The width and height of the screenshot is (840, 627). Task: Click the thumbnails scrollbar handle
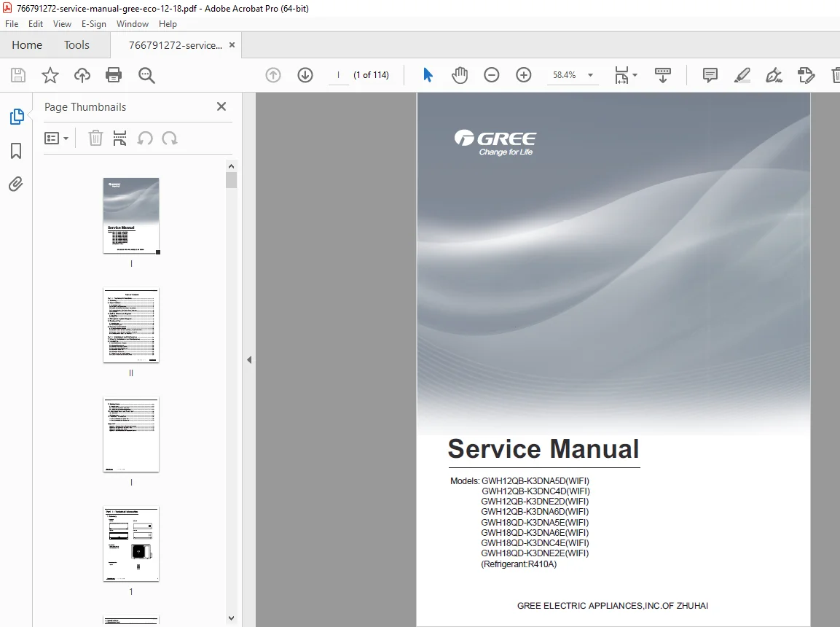[x=232, y=180]
